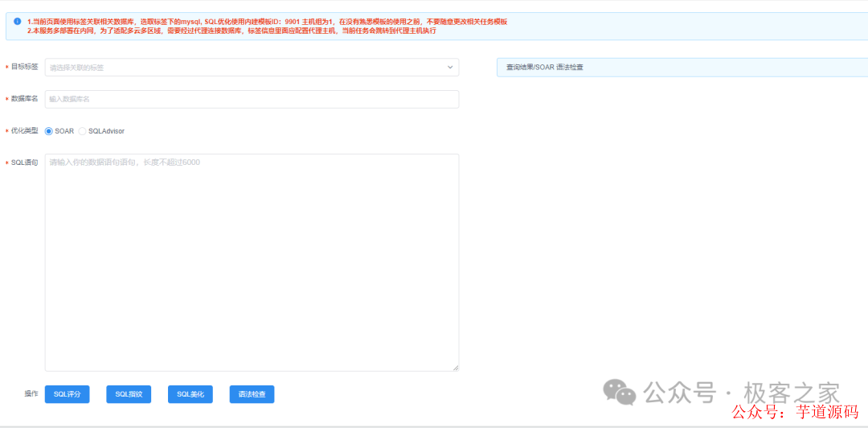This screenshot has width=868, height=428.
Task: Click the SQL美化 button
Action: pyautogui.click(x=190, y=394)
